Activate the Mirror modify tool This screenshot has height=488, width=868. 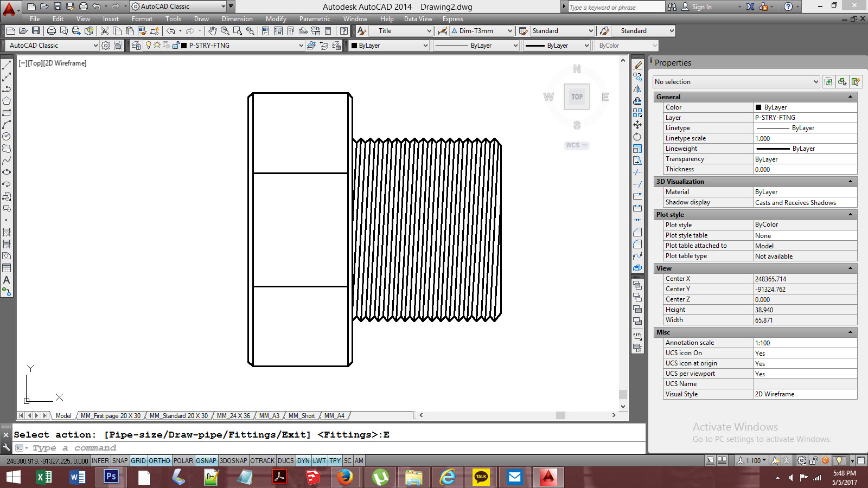[x=637, y=89]
